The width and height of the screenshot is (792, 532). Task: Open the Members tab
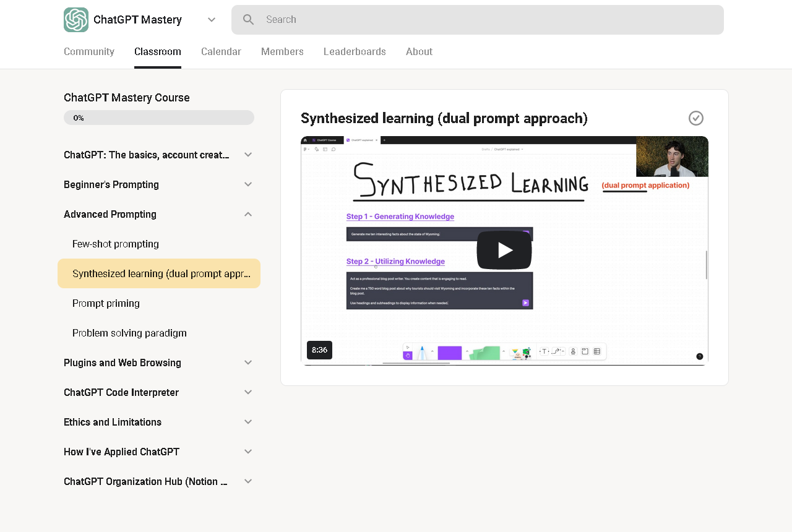tap(282, 51)
